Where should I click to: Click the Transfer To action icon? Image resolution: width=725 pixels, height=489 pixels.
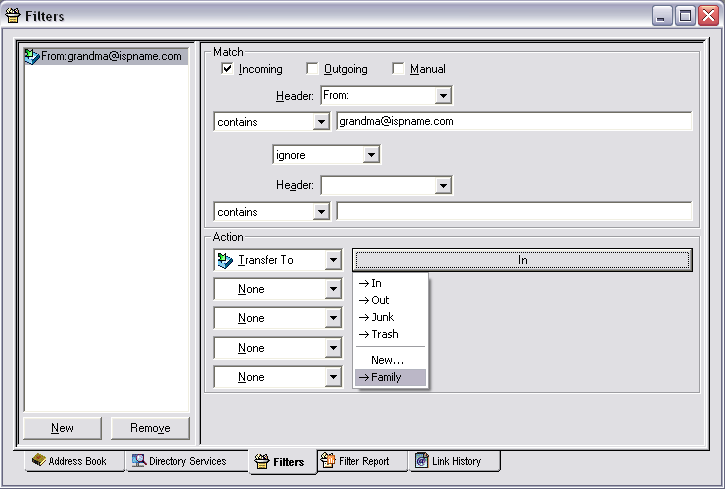[225, 260]
